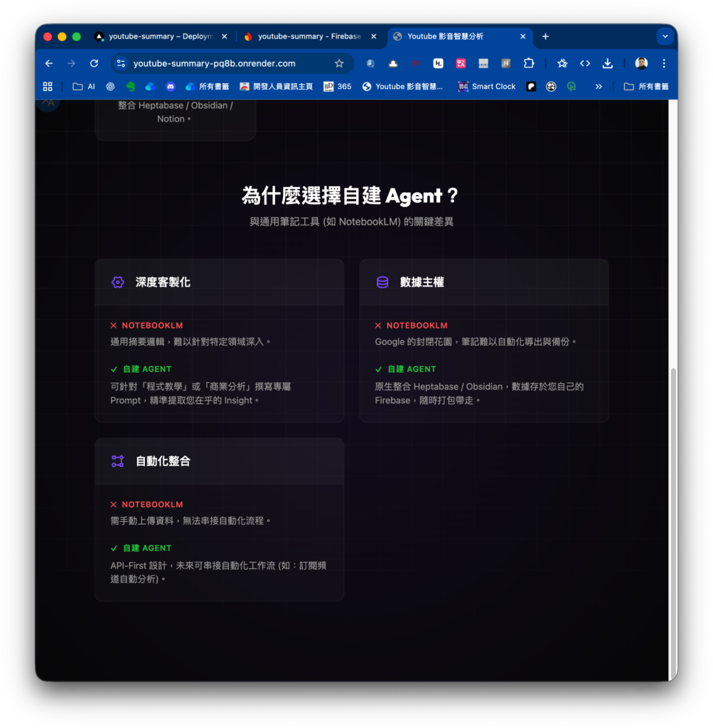Open the Chrome three-dot menu
The image size is (713, 728).
pos(664,63)
